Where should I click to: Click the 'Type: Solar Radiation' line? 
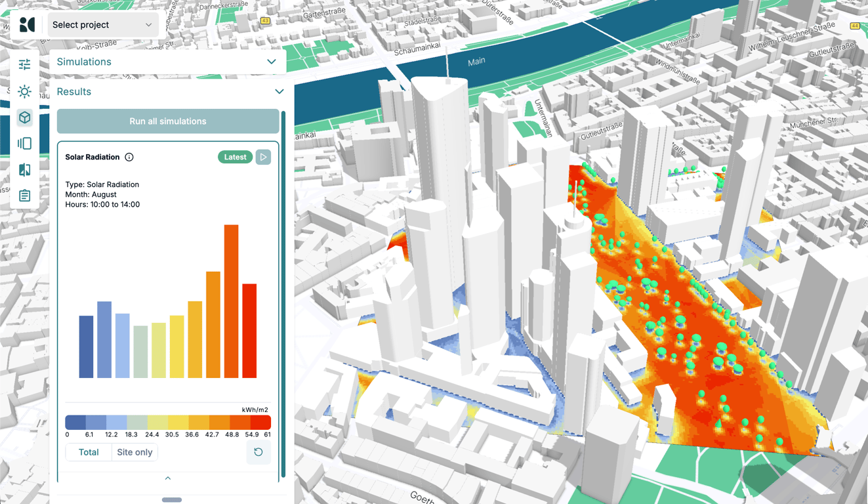pyautogui.click(x=102, y=184)
